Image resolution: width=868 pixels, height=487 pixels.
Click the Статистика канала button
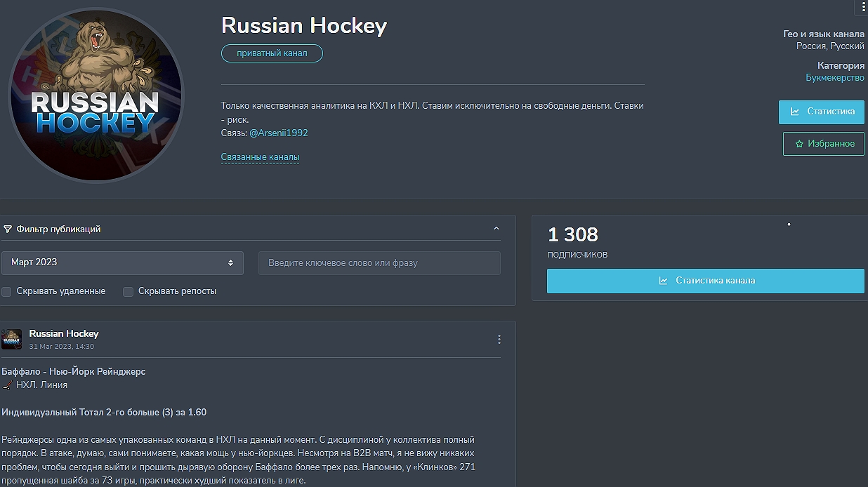(x=705, y=281)
